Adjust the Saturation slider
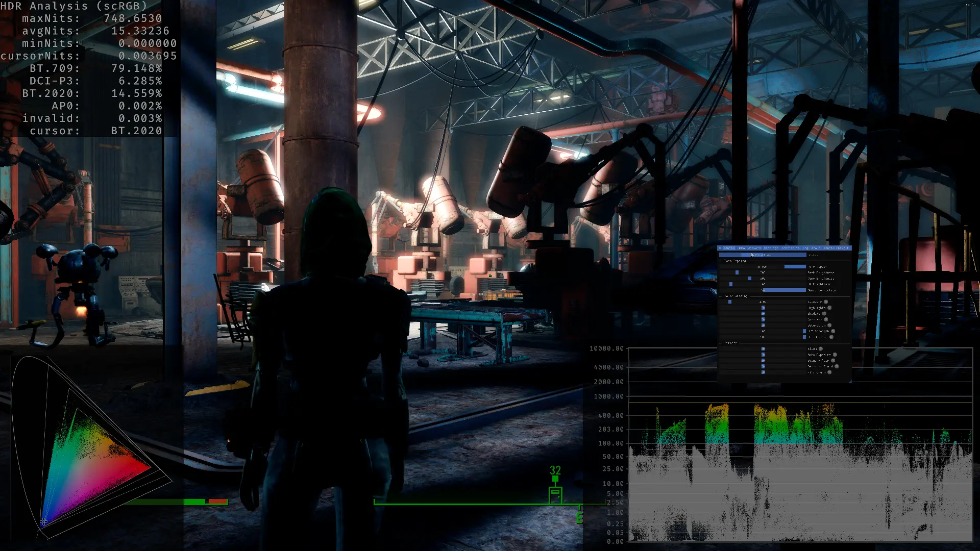 tap(763, 325)
